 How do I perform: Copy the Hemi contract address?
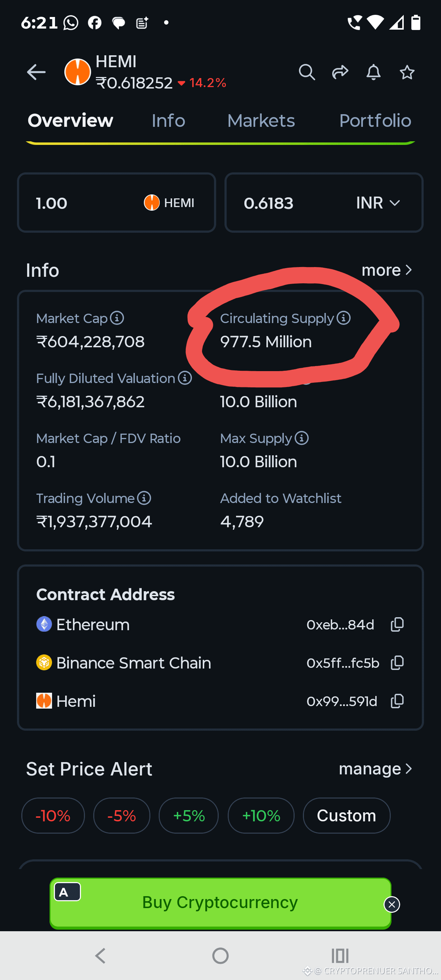click(397, 701)
